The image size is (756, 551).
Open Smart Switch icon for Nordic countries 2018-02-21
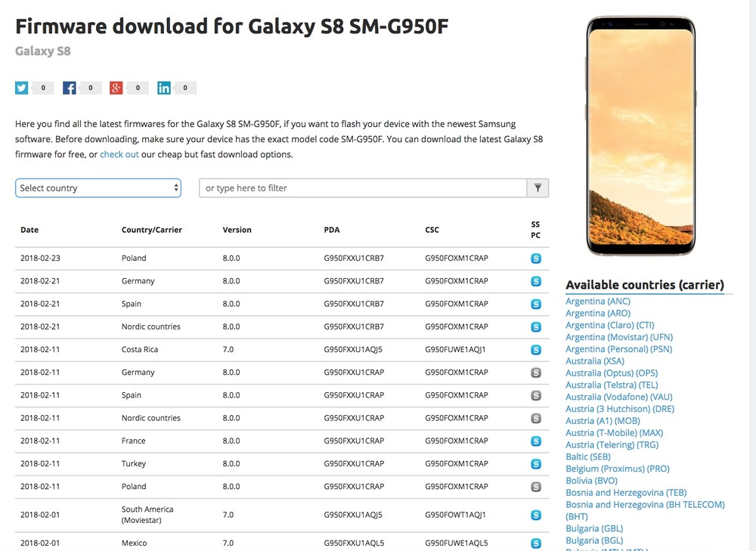(x=536, y=327)
